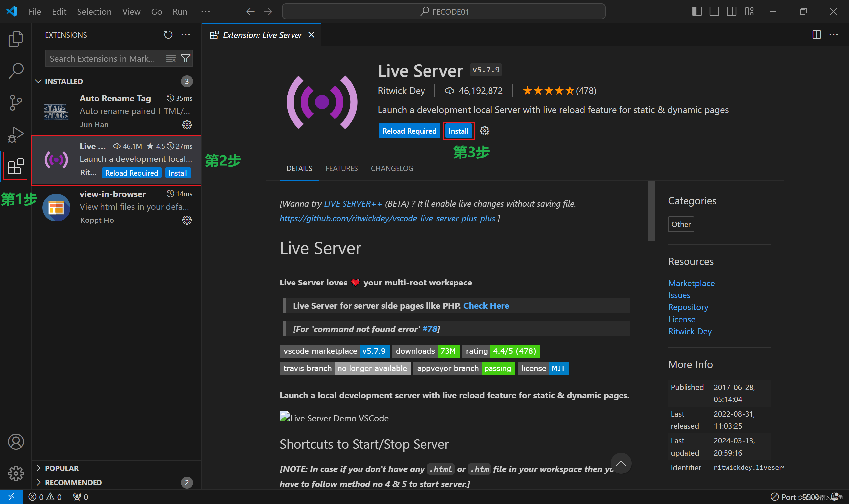The width and height of the screenshot is (849, 504).
Task: Clear extensions search results icon
Action: pyautogui.click(x=171, y=58)
